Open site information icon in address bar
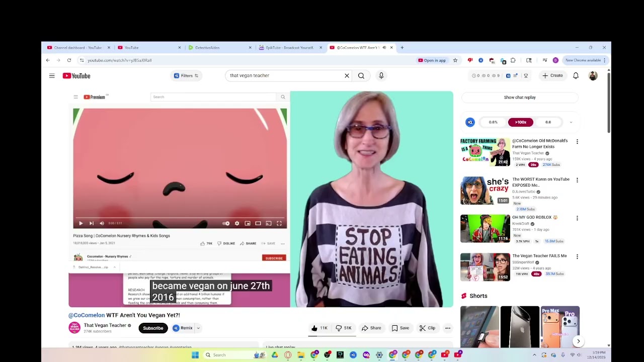Image resolution: width=644 pixels, height=362 pixels. (x=82, y=60)
